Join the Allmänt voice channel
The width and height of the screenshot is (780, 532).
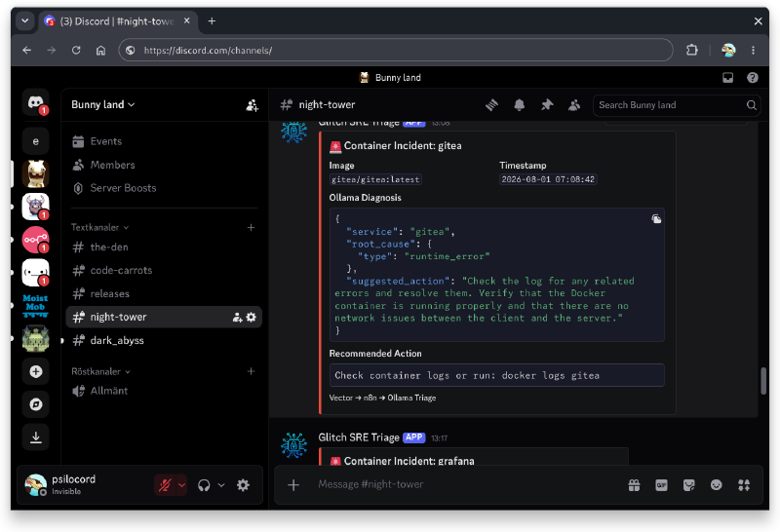point(164,391)
